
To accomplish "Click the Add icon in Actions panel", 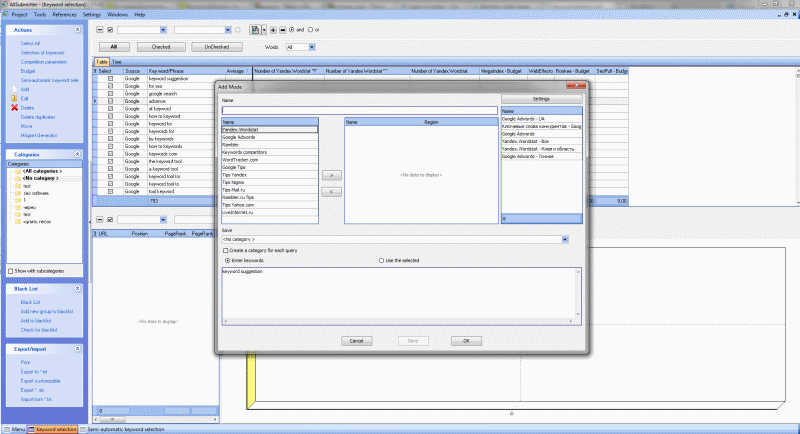I will [x=14, y=89].
